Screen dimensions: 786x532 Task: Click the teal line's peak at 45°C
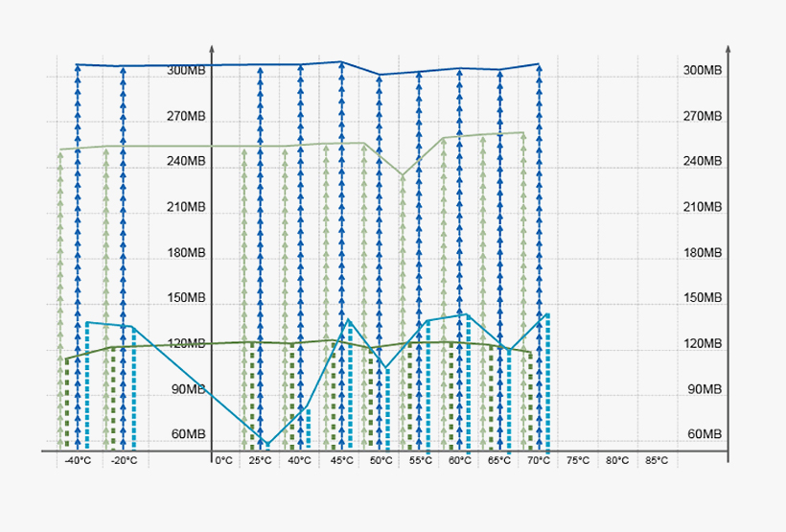point(347,320)
